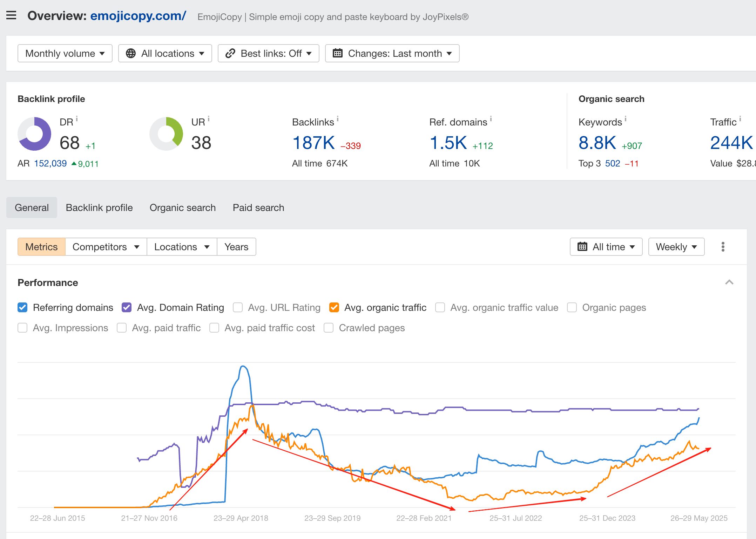Image resolution: width=756 pixels, height=539 pixels.
Task: Click the 8.8K keywords value
Action: (597, 143)
